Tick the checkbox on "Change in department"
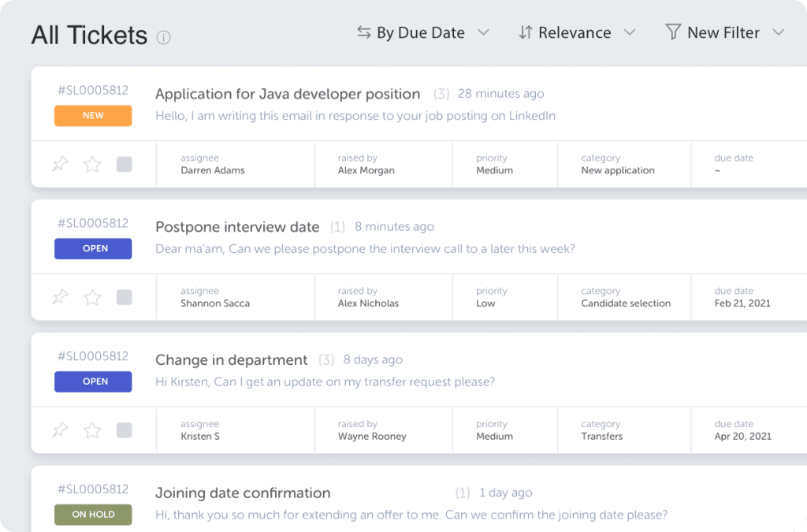 [123, 430]
